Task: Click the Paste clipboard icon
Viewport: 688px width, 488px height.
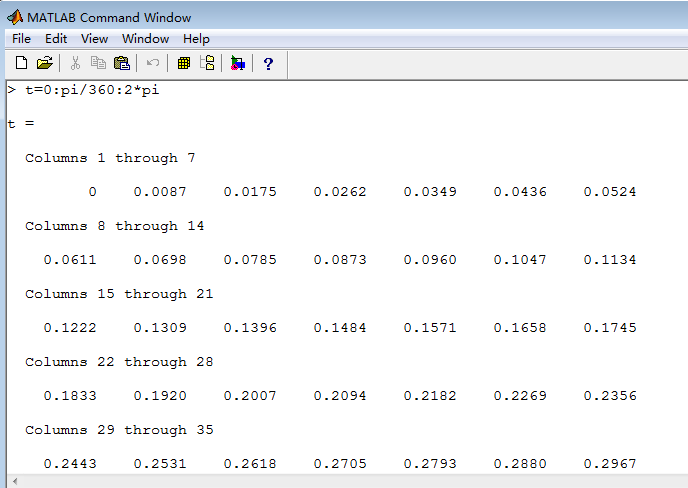Action: point(122,63)
